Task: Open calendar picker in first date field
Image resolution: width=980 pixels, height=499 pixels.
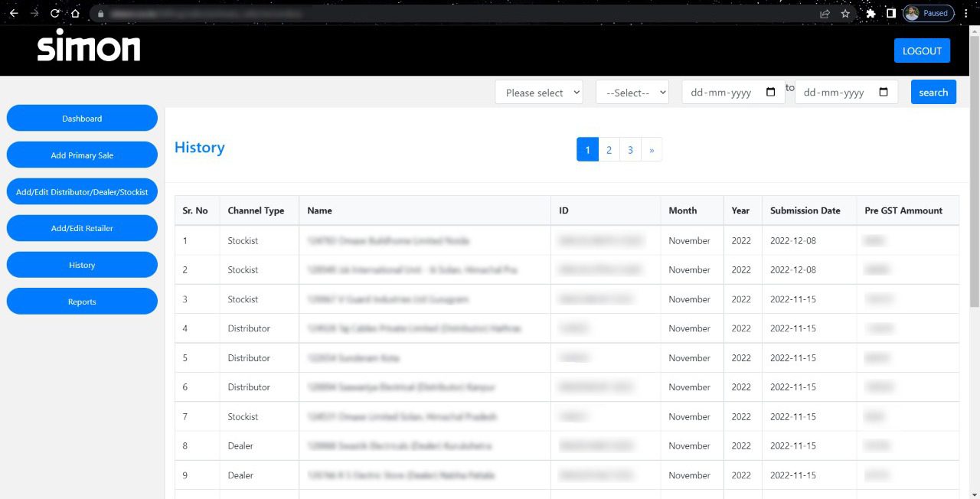Action: (x=770, y=93)
